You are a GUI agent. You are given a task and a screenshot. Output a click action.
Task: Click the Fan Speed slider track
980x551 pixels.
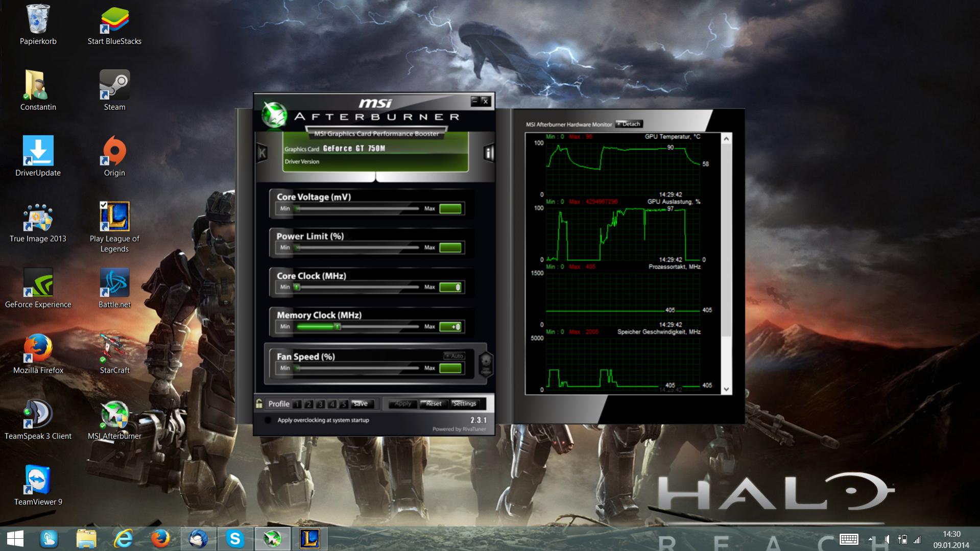[x=357, y=368]
